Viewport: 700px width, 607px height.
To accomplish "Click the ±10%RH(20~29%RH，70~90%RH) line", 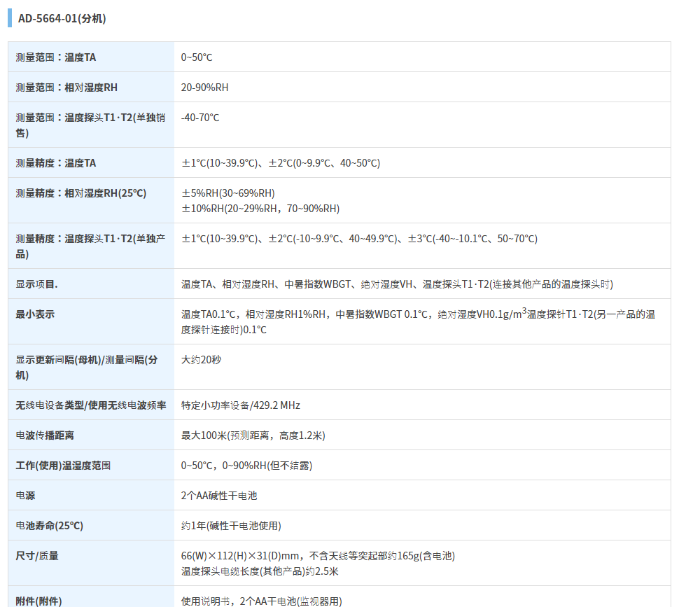I will click(x=260, y=209).
